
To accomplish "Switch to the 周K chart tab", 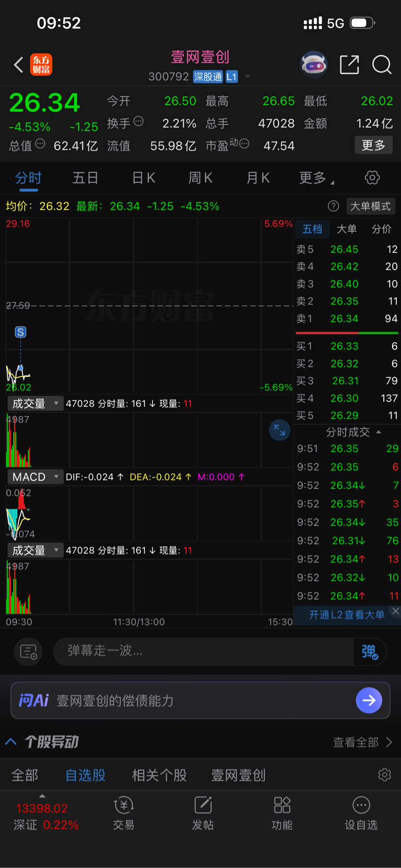I will tap(200, 178).
